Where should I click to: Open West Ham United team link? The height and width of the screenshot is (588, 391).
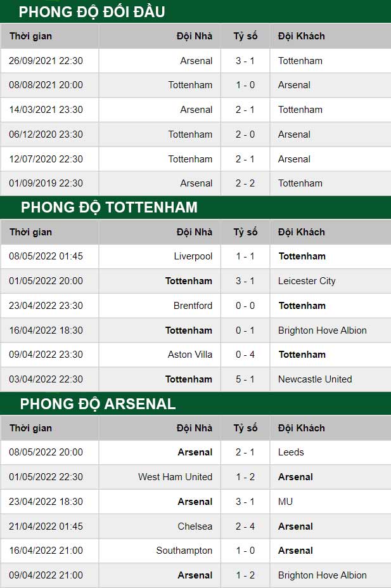pyautogui.click(x=175, y=477)
